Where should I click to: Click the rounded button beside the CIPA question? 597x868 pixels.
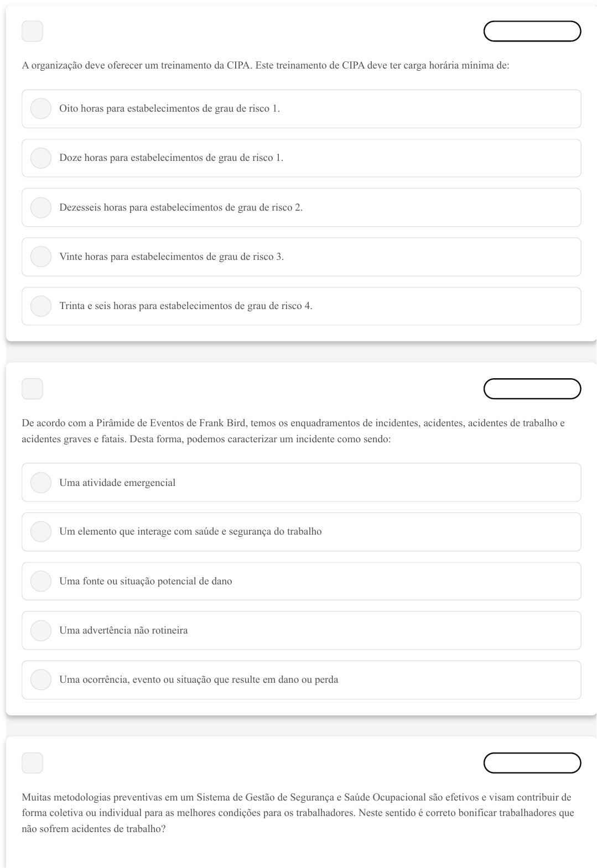pos(532,32)
